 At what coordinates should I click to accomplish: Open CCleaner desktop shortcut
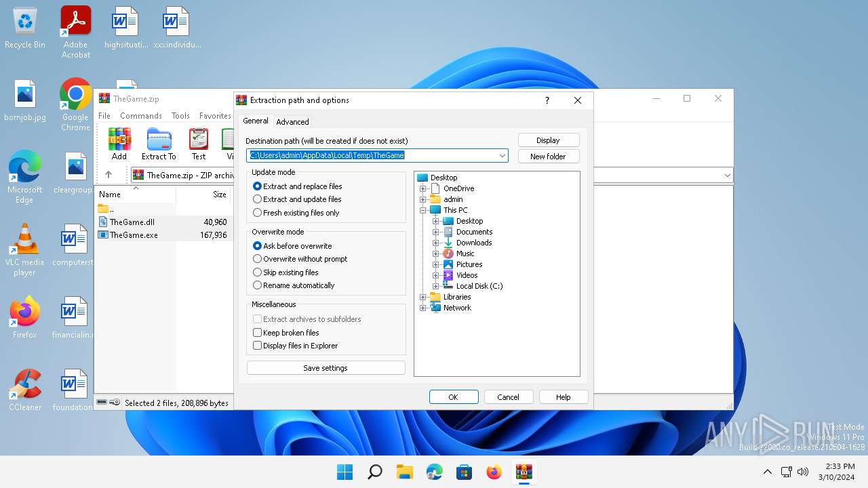click(25, 390)
